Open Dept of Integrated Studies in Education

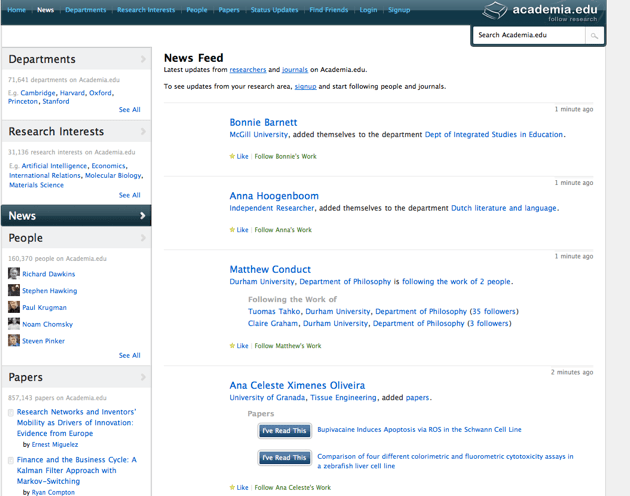[494, 135]
